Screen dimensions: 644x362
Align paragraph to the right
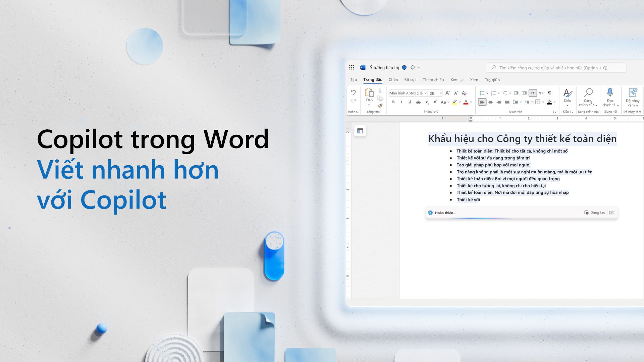[x=499, y=102]
